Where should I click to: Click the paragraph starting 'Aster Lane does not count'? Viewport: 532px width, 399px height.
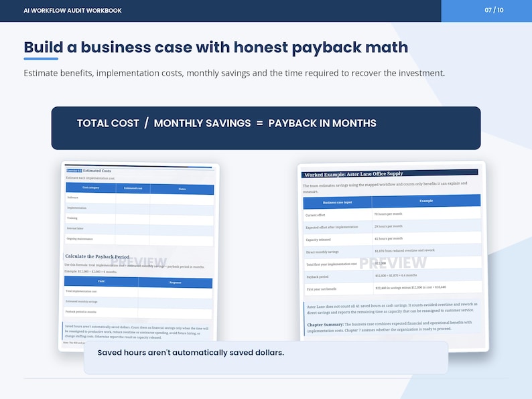(x=392, y=308)
